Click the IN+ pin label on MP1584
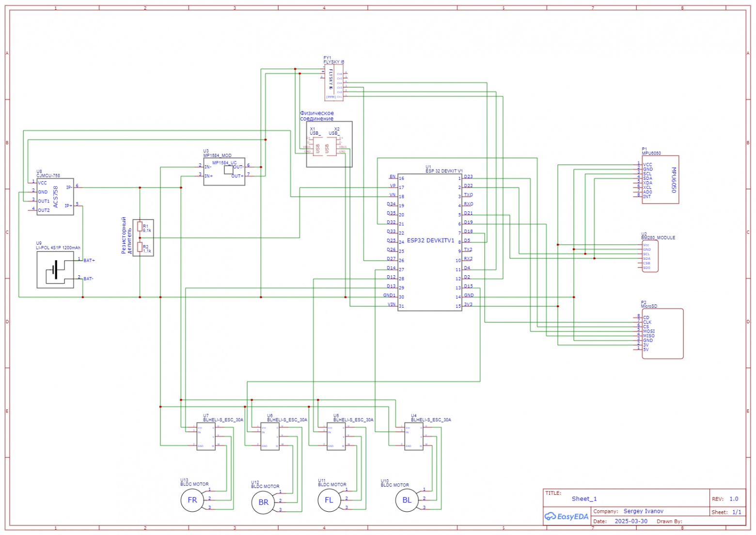Viewport: 756px width, 535px height. (x=208, y=176)
